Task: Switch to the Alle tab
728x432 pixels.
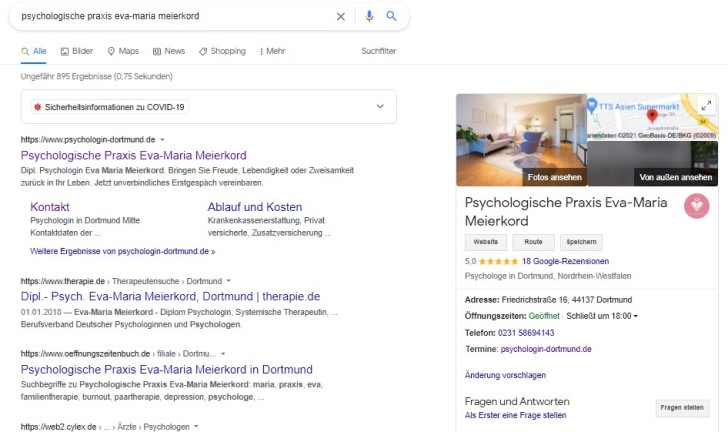Action: [34, 51]
